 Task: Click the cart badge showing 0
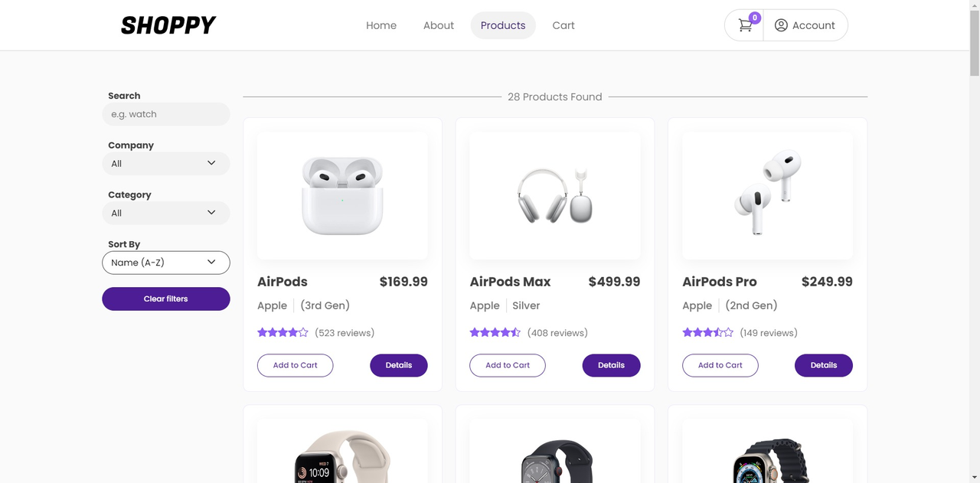754,17
